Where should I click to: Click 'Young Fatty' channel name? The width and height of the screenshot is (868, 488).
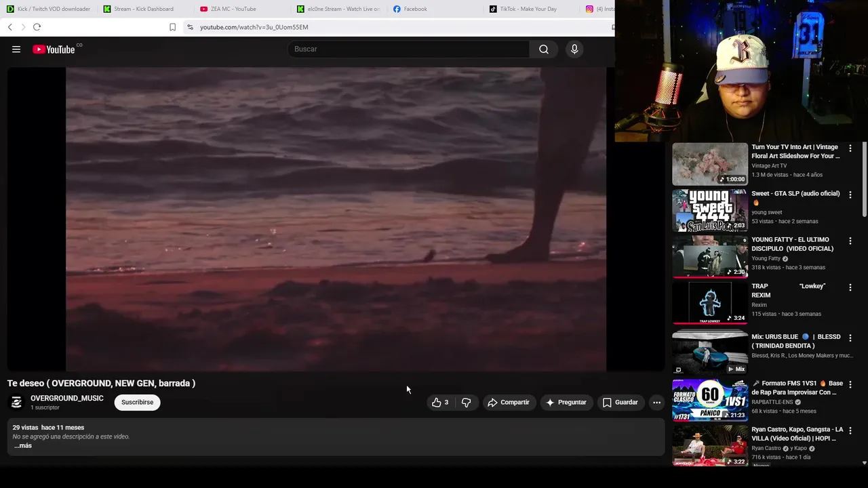click(x=766, y=259)
